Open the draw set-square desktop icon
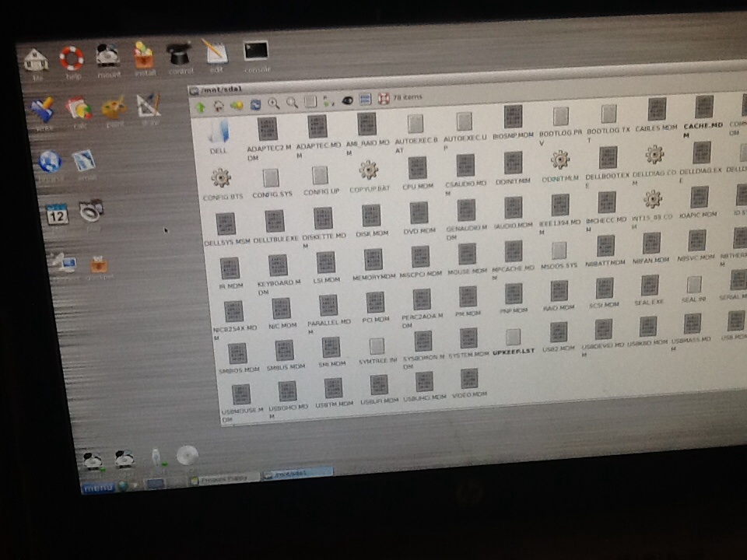Viewport: 747px width, 560px height. 149,105
